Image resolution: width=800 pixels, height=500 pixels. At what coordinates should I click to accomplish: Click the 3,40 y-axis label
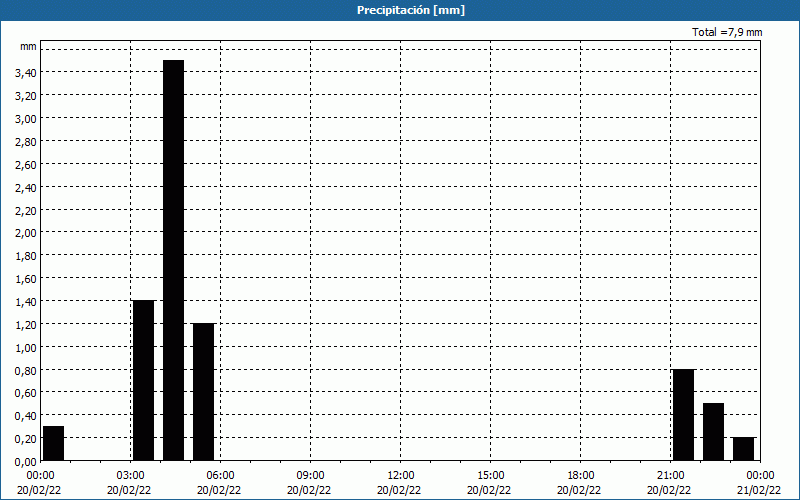(x=26, y=73)
